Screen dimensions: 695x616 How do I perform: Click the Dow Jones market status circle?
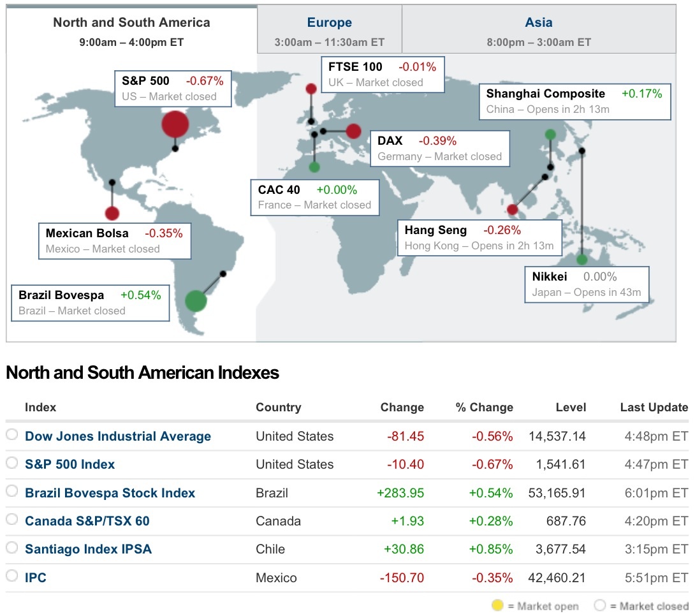[x=12, y=434]
